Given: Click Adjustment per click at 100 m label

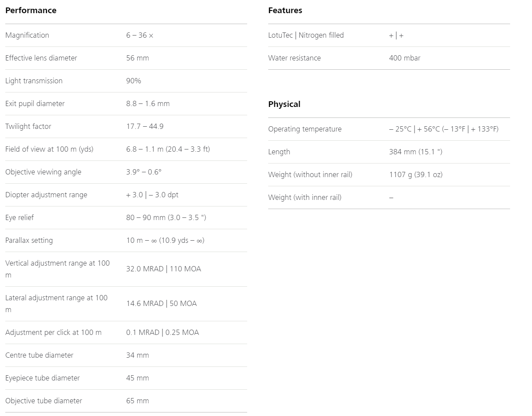Looking at the screenshot, I should coord(53,332).
